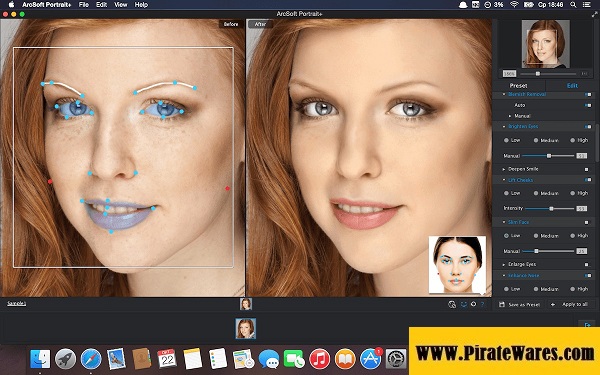Collapse the Brighten Eyes section arrow
This screenshot has height=375, width=600.
(504, 127)
